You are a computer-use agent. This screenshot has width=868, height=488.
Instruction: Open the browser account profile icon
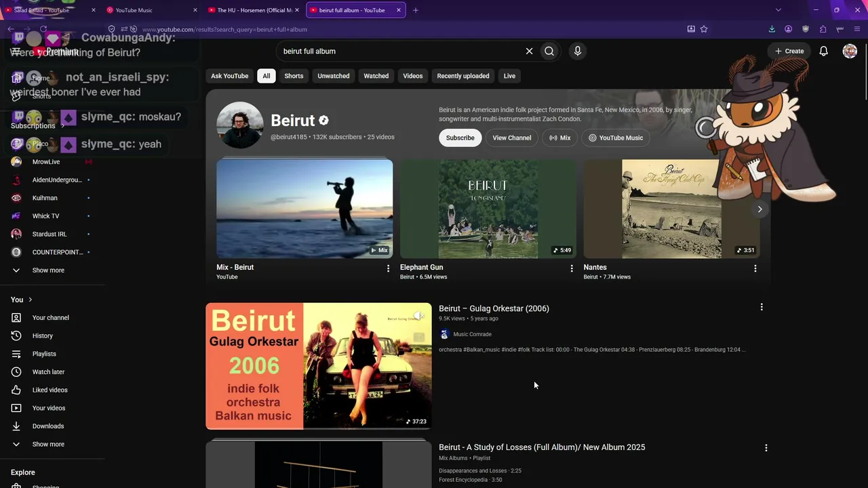coord(788,29)
